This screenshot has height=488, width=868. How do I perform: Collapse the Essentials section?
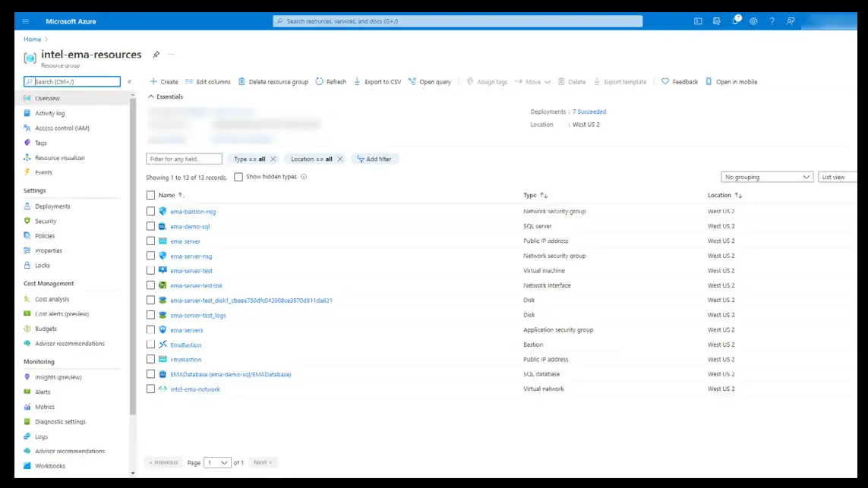pos(165,97)
